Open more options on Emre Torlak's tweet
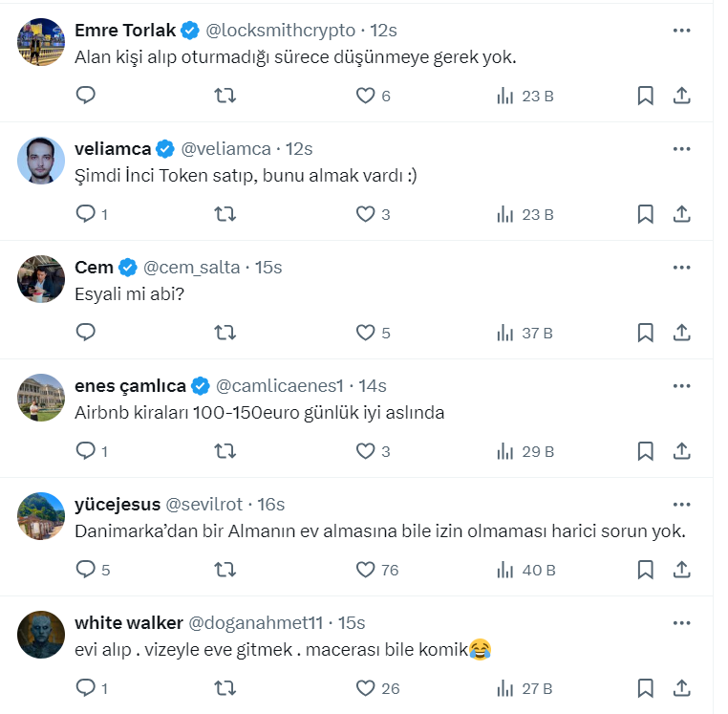Image resolution: width=728 pixels, height=714 pixels. point(681,31)
